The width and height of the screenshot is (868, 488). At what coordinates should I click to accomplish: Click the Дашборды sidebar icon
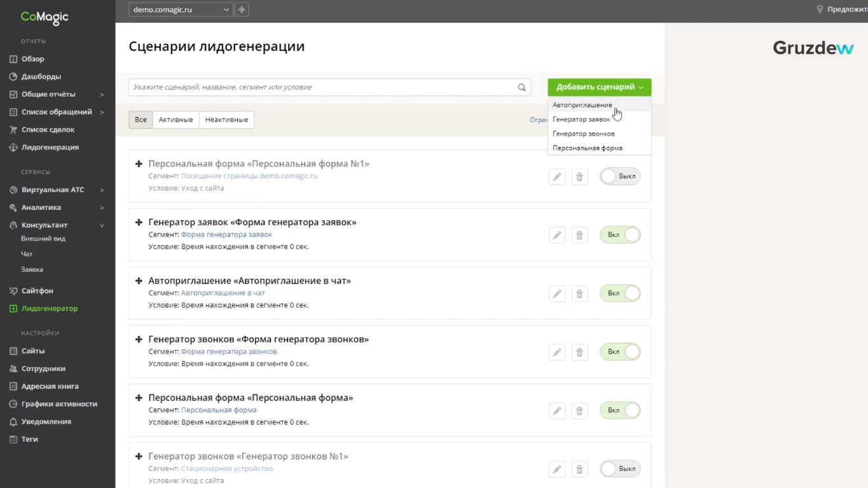coord(13,77)
